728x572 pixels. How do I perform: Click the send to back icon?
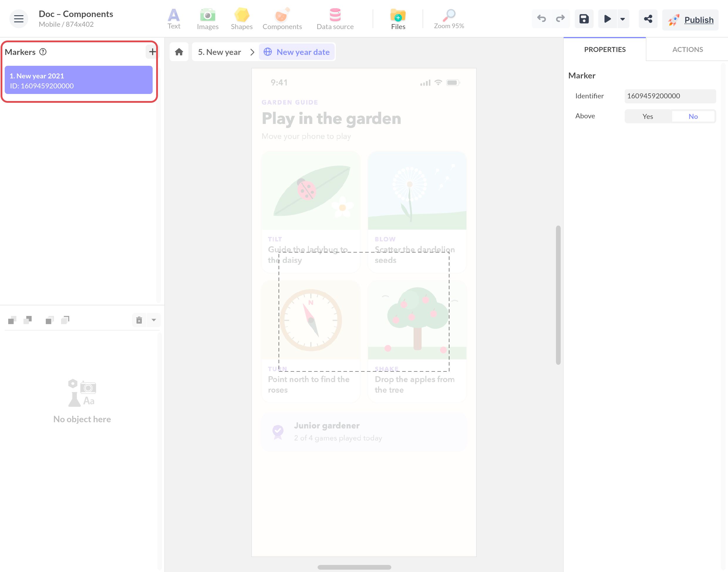click(65, 320)
